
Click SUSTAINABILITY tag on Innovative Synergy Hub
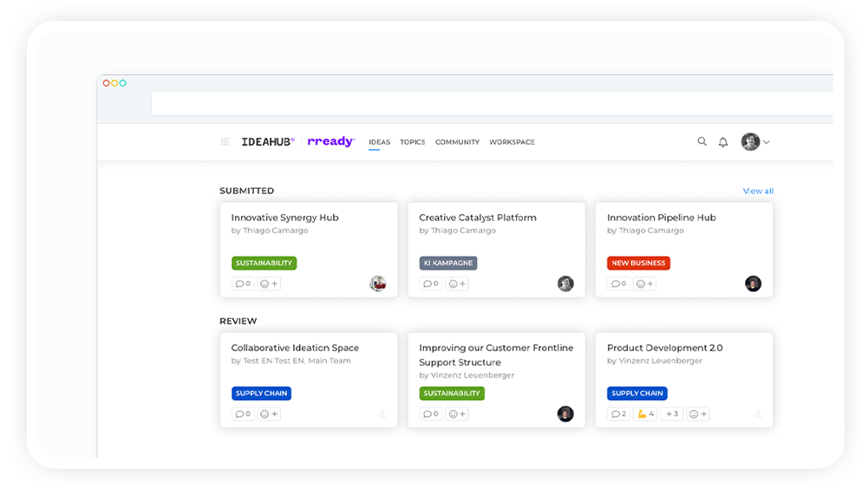264,263
